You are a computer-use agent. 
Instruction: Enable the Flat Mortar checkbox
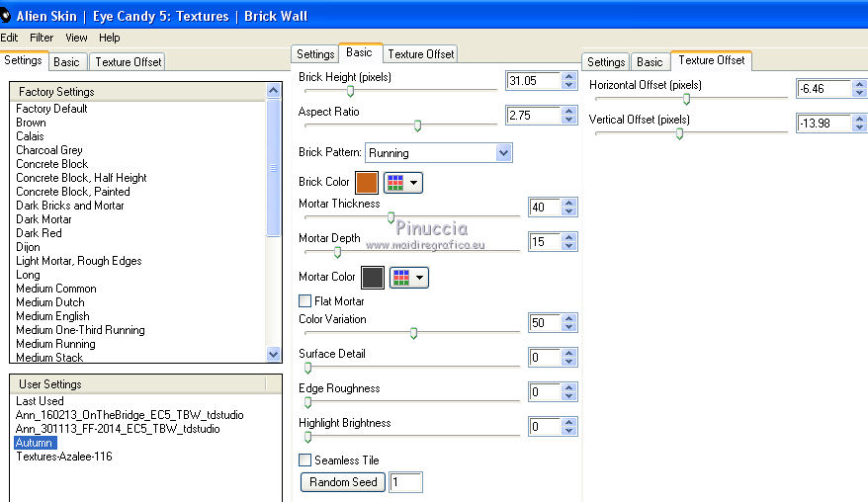(305, 301)
